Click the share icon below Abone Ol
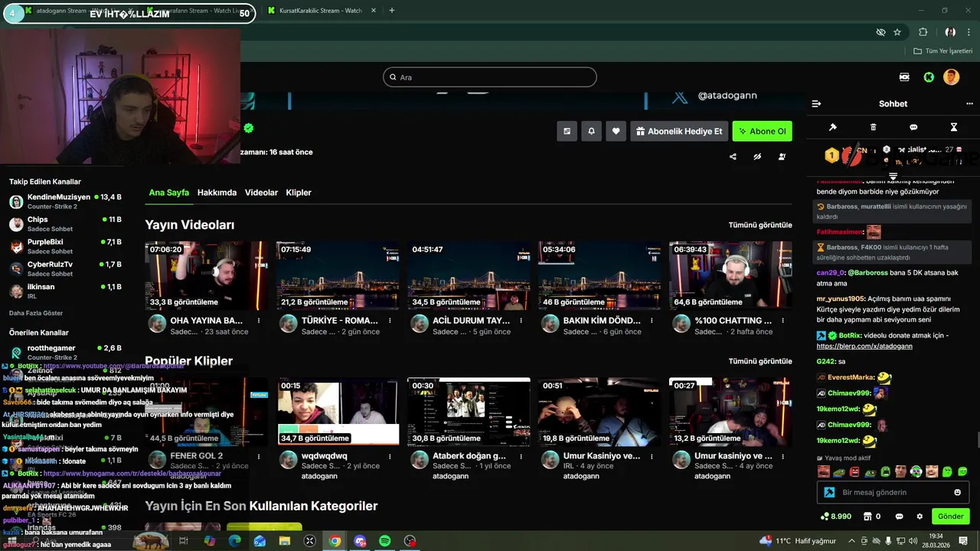Viewport: 980px width, 551px height. [733, 157]
